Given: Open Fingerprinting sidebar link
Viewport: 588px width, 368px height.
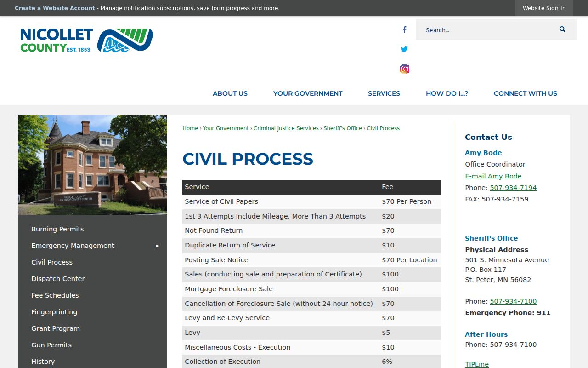Looking at the screenshot, I should [x=54, y=312].
